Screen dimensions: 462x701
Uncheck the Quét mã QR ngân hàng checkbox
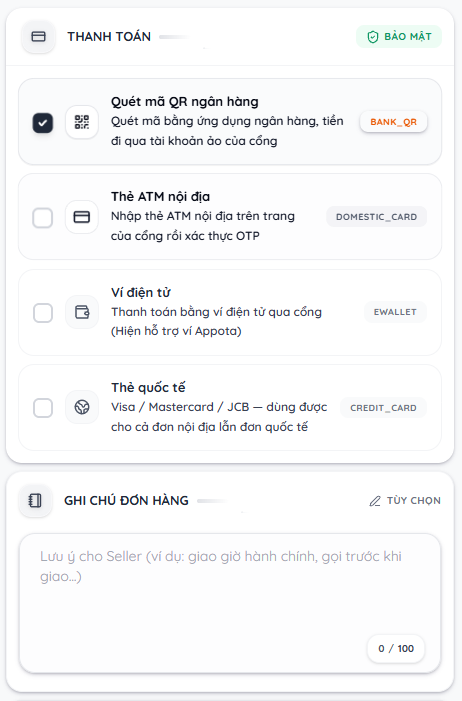click(42, 123)
